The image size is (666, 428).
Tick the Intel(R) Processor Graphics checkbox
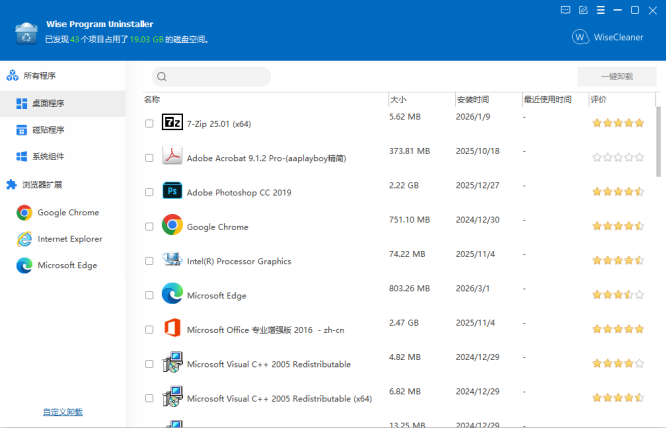(x=149, y=261)
